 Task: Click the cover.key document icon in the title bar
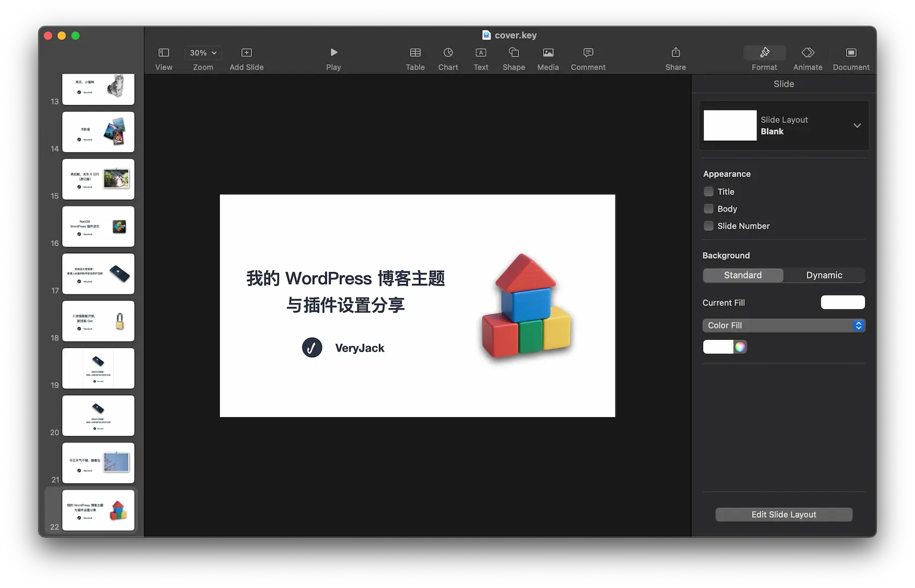click(486, 35)
